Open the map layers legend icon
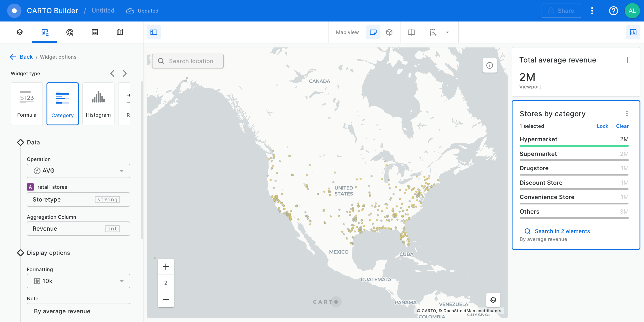The image size is (644, 322). [493, 300]
